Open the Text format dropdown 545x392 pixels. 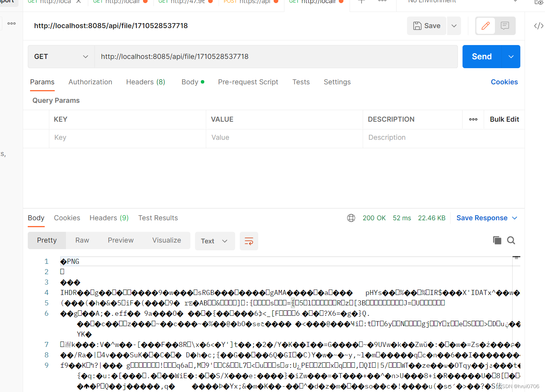(x=215, y=241)
